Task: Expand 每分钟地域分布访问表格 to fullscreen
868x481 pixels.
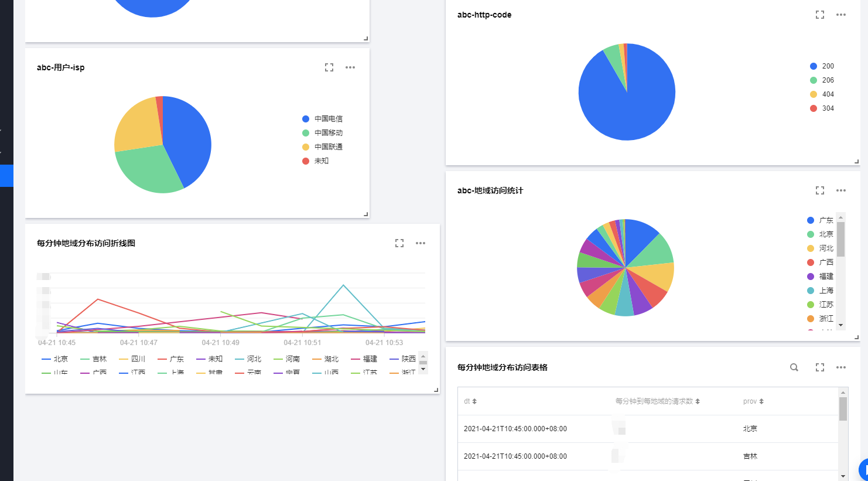Action: coord(820,367)
